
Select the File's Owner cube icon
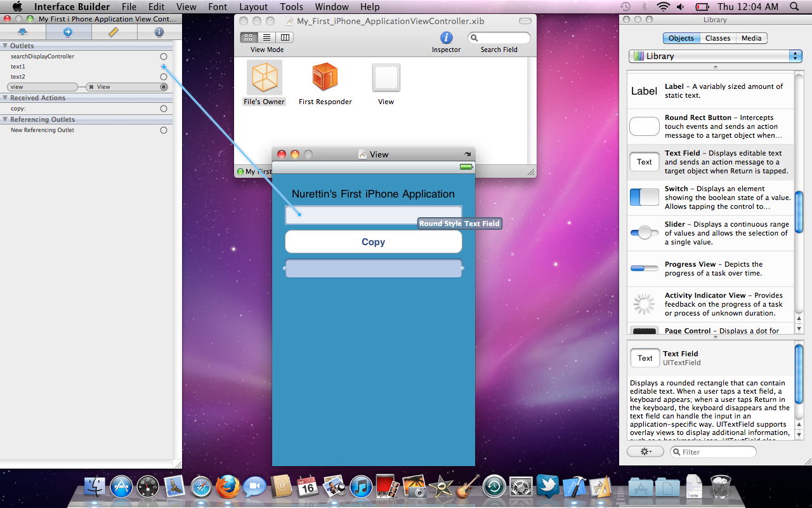(265, 77)
